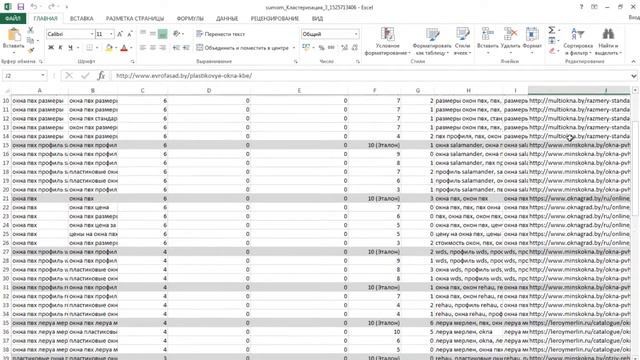
Task: Click Перености текст wrap text button
Action: pyautogui.click(x=220, y=34)
